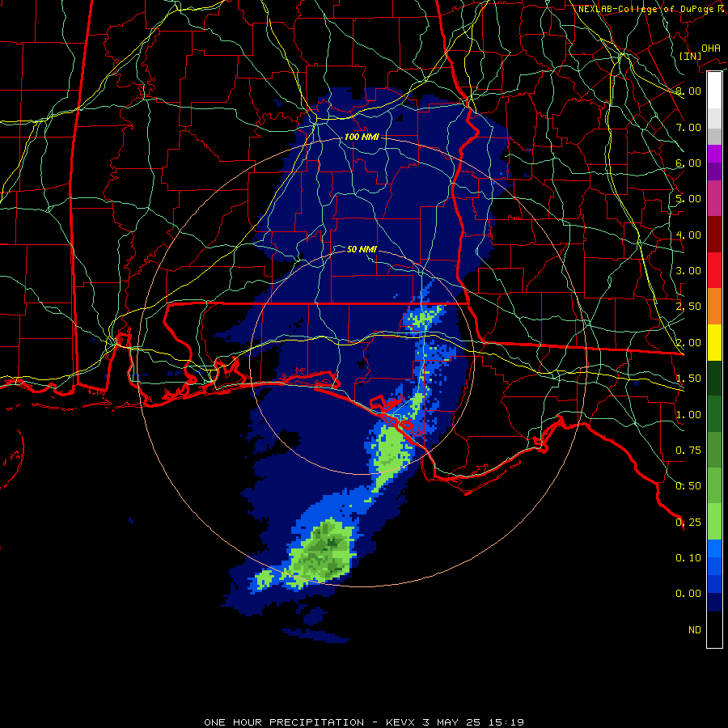
Task: Click the '2.50' scale value
Action: 688,307
